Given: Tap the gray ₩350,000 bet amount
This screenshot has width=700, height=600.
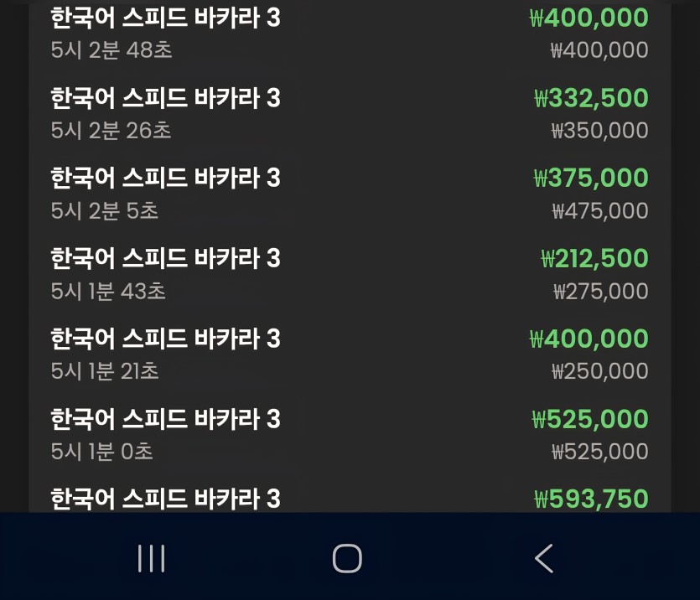Looking at the screenshot, I should click(x=599, y=131).
